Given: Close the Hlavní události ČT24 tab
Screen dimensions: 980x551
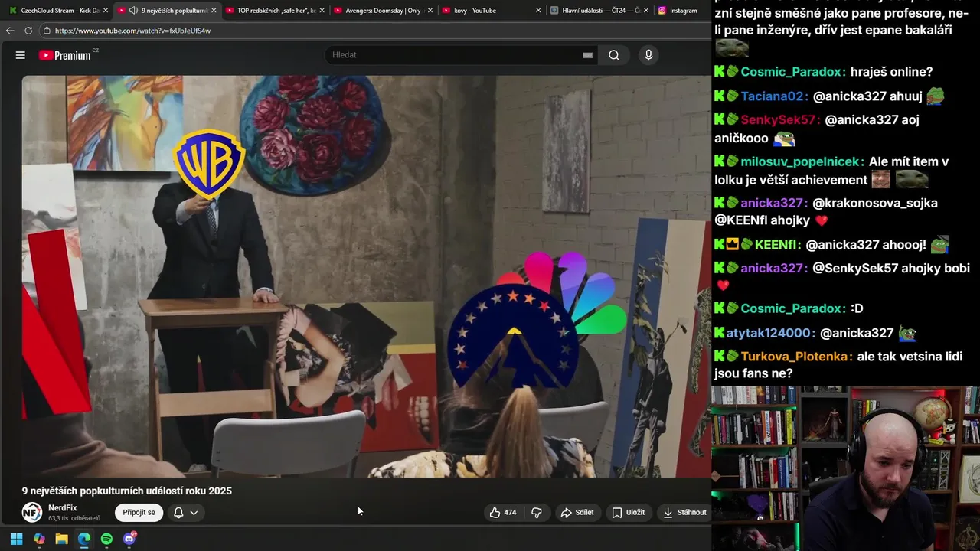Looking at the screenshot, I should pos(647,11).
